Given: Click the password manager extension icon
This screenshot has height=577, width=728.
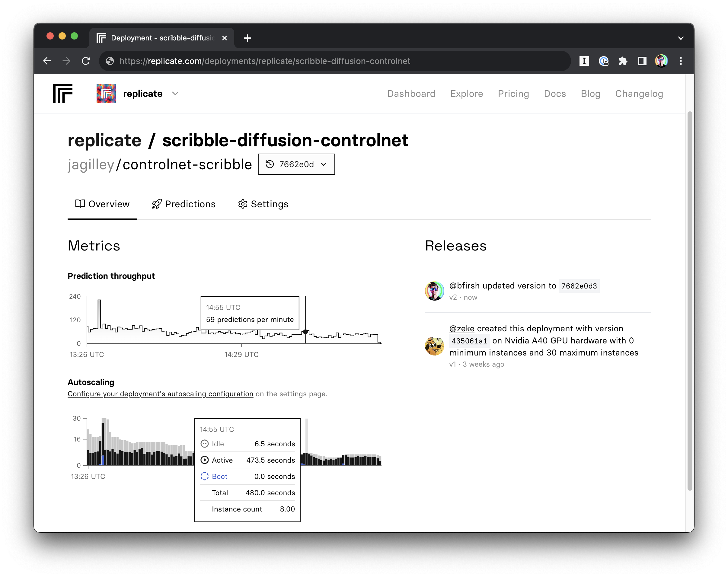Looking at the screenshot, I should (x=603, y=61).
